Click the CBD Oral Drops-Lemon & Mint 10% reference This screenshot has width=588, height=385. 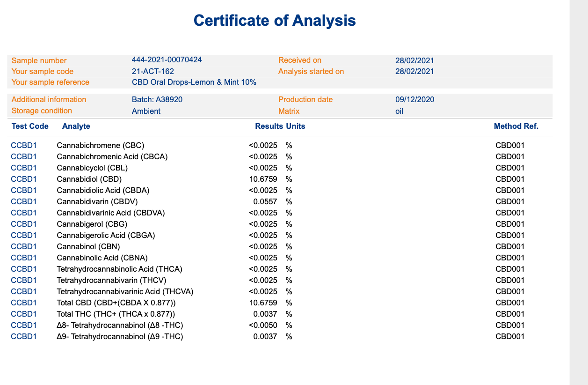click(x=194, y=82)
